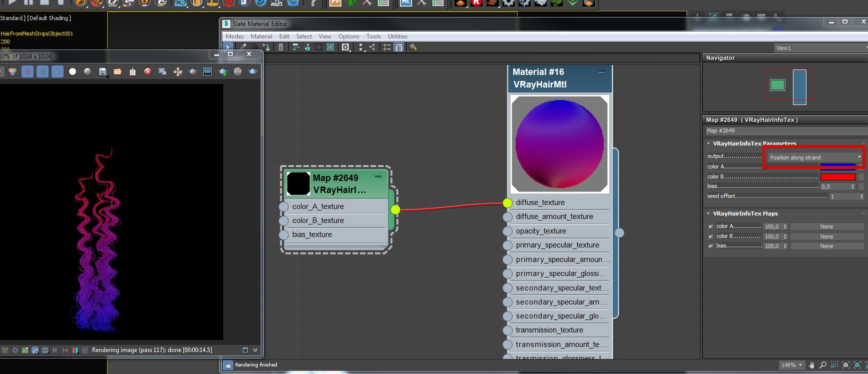Assign material to selection icon

pos(266,47)
